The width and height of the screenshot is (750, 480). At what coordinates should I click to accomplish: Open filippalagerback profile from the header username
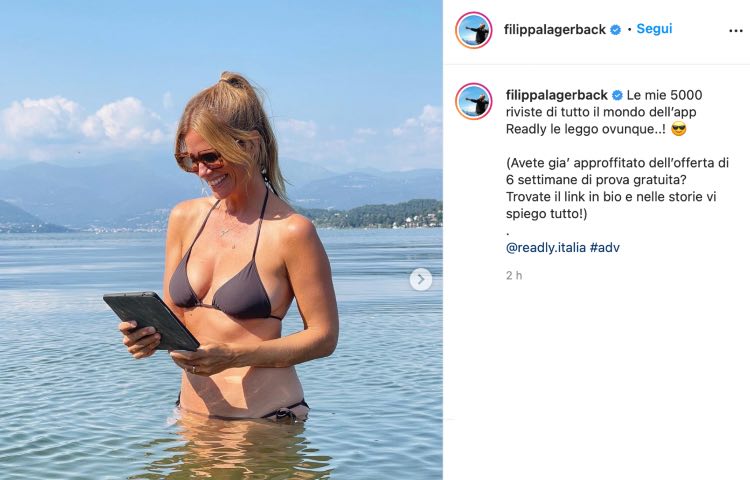pyautogui.click(x=555, y=30)
